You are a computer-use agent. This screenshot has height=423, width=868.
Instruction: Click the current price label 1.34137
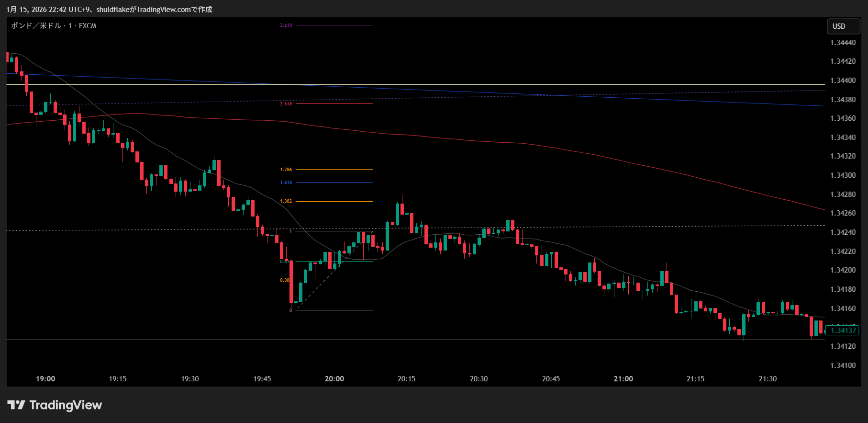(x=843, y=331)
